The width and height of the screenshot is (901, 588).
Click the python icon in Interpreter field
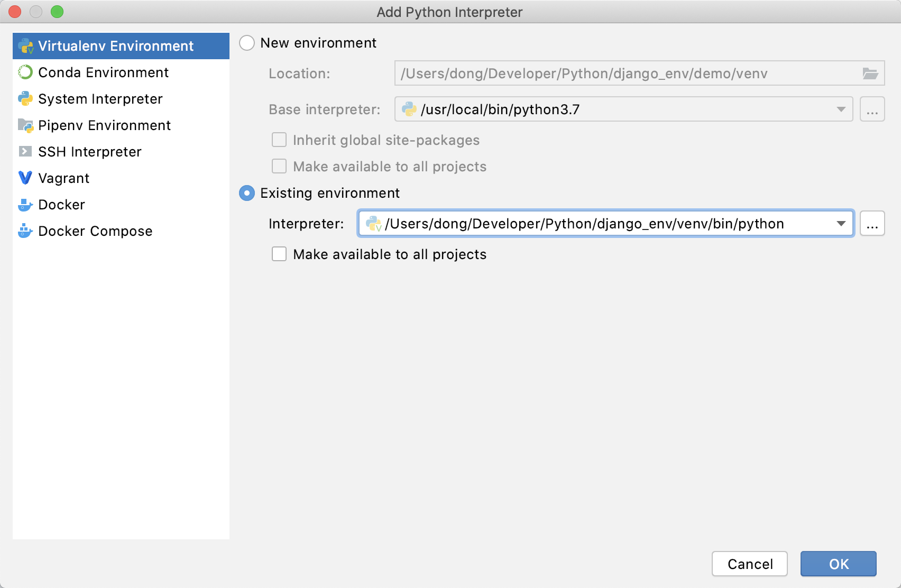[x=374, y=224]
